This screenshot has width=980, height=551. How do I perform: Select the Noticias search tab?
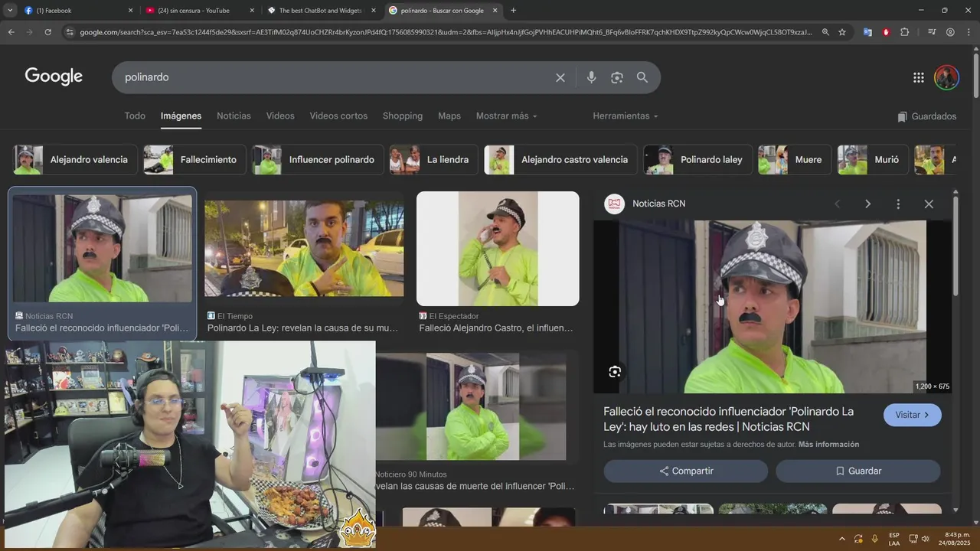234,116
